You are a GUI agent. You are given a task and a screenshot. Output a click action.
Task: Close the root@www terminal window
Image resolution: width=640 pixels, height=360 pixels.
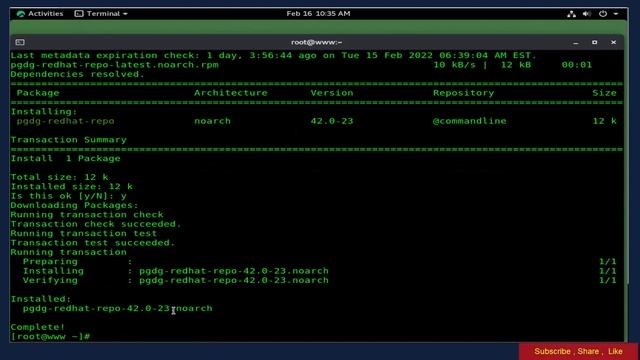613,42
